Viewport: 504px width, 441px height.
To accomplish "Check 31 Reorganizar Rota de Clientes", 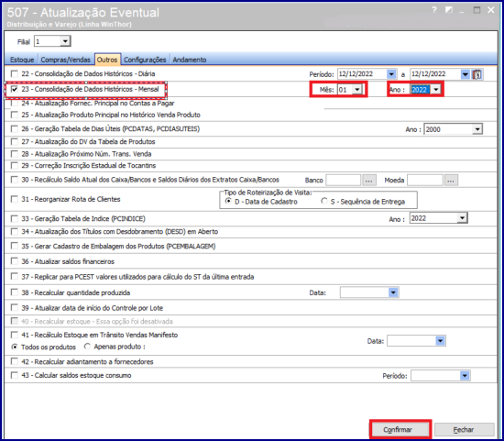I will click(14, 199).
